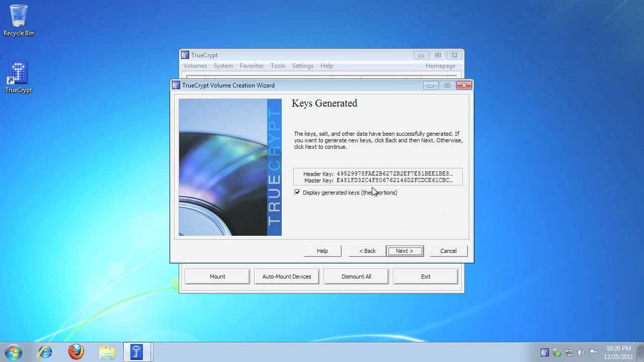Viewport: 644px width, 362px height.
Task: Click the green shield security tray icon
Action: 557,352
